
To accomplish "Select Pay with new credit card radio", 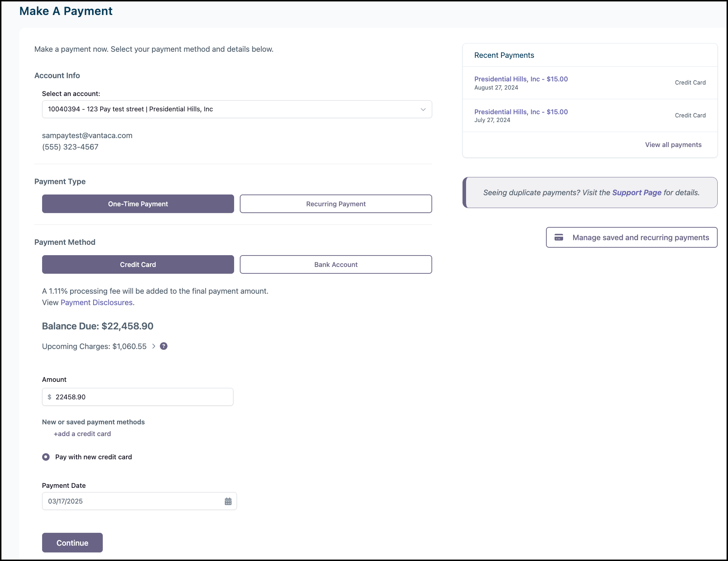I will (x=46, y=457).
